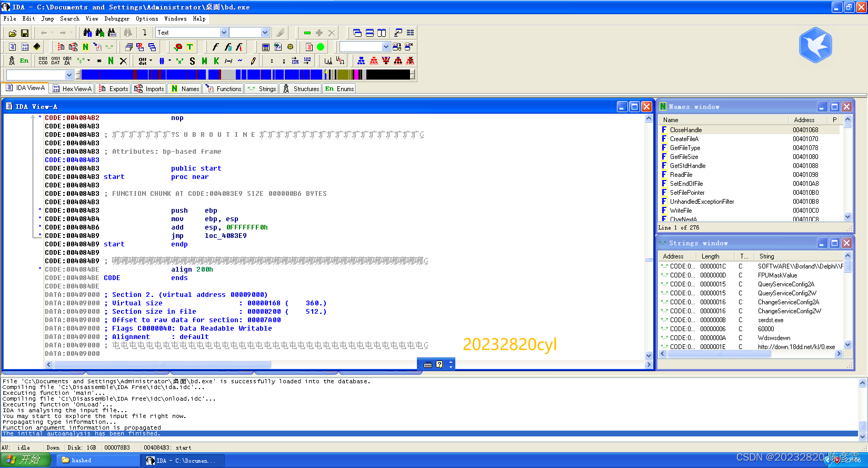Expand the "s" string-type dropdown arrow
868x468 pixels.
click(x=88, y=61)
